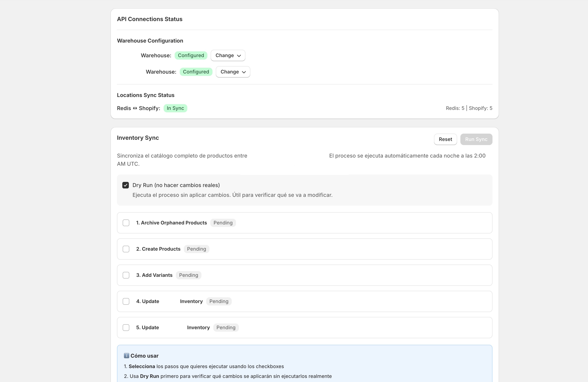The height and width of the screenshot is (382, 588).
Task: Check step 3 Add Variants
Action: coord(126,275)
